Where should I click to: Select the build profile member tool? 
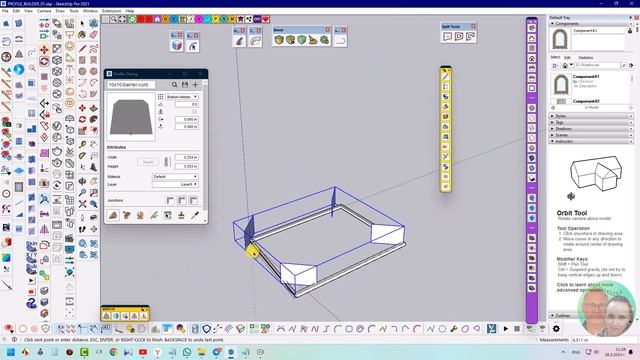(x=113, y=215)
